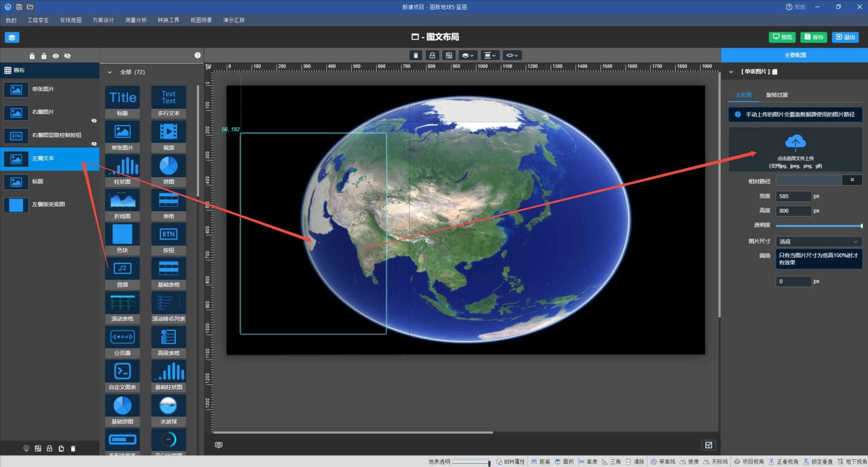Click the lock icon in canvas toolbar
The width and height of the screenshot is (868, 467).
click(432, 55)
